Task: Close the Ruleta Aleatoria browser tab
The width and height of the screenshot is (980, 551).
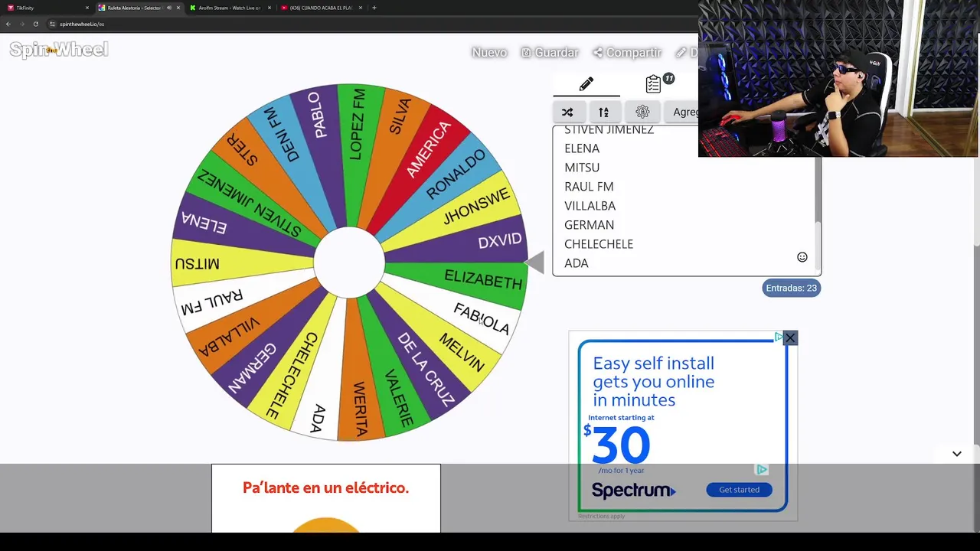Action: (x=178, y=8)
